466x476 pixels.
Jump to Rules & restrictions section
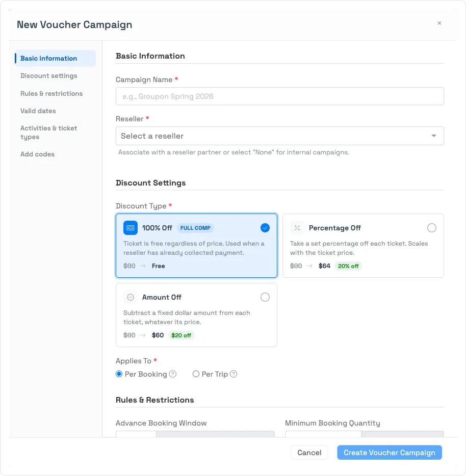click(x=51, y=93)
